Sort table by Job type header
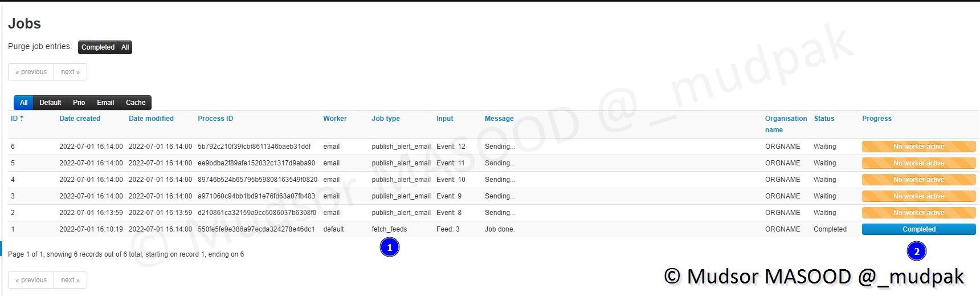 386,119
